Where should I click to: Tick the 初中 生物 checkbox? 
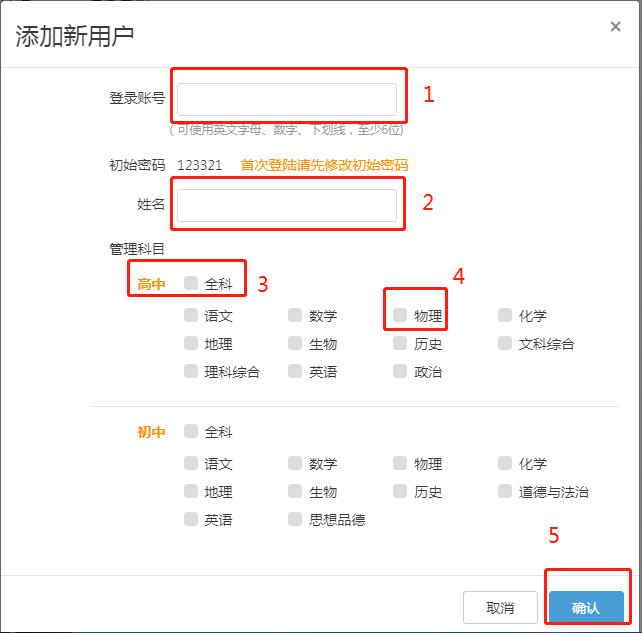pos(295,492)
